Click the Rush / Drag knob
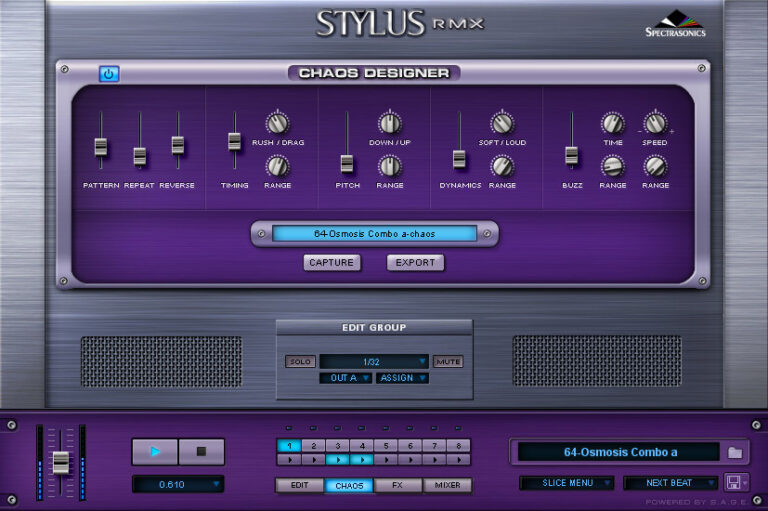 click(x=278, y=123)
